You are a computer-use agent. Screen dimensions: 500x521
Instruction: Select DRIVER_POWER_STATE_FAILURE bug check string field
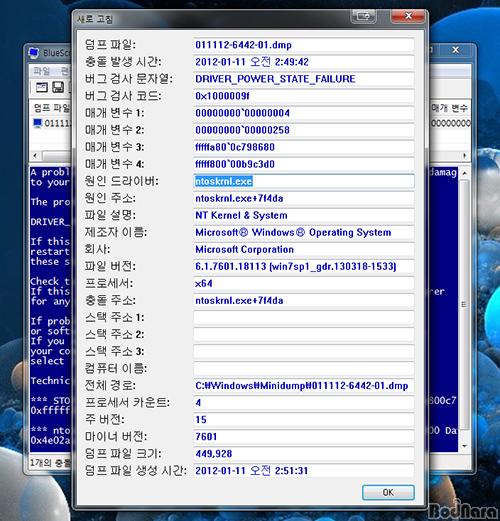[x=304, y=79]
